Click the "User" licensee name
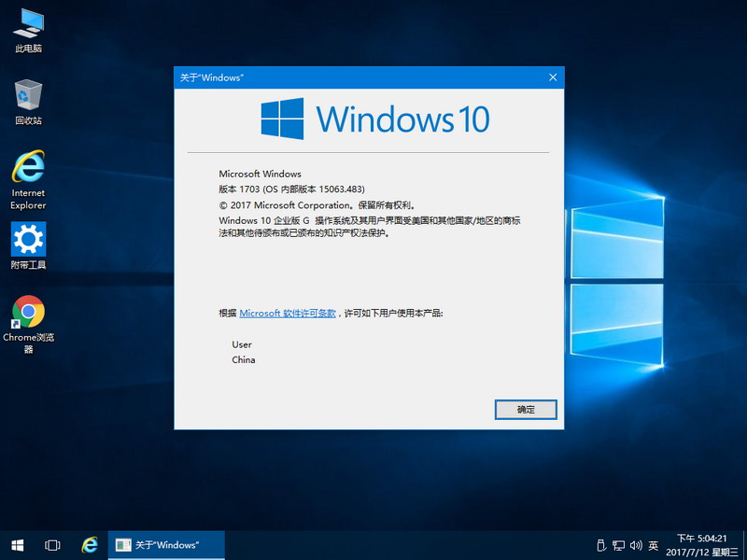This screenshot has width=747, height=560. click(242, 344)
